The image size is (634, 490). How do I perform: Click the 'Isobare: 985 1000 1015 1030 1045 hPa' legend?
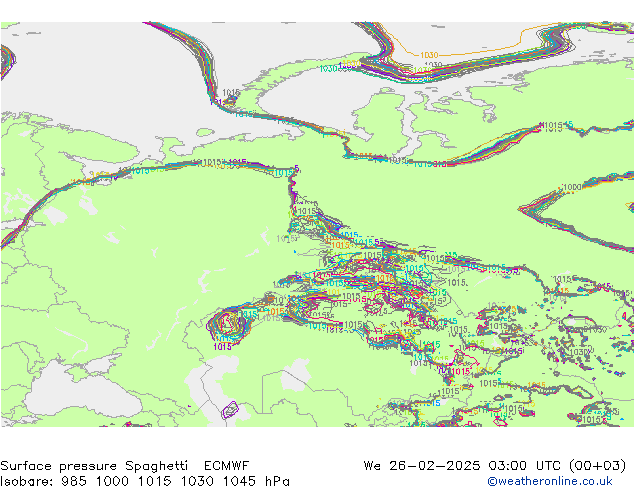[x=145, y=481]
